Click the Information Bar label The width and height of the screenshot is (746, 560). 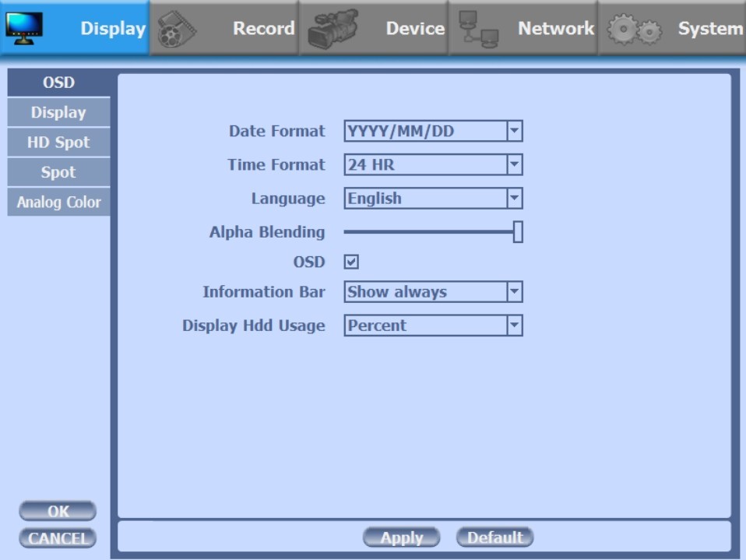(264, 291)
